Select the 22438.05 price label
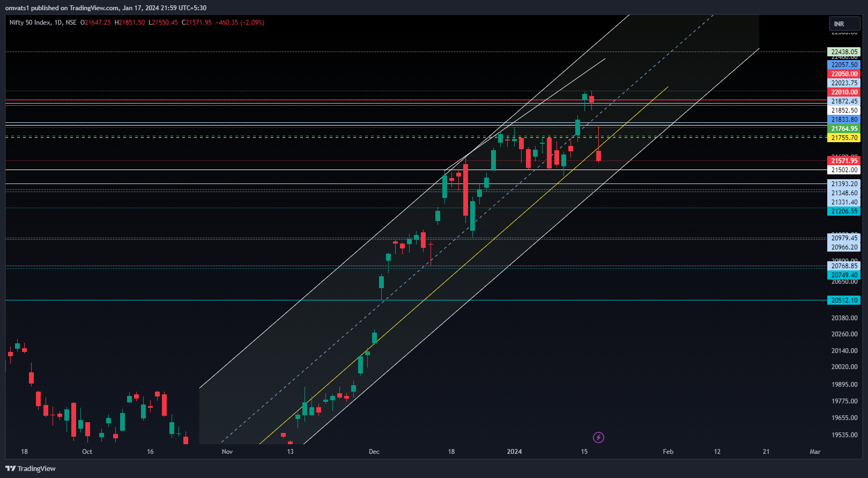868x478 pixels. coord(844,52)
